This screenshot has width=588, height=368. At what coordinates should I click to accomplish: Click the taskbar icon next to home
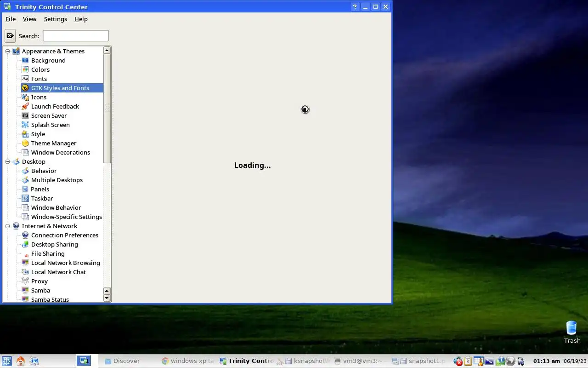(x=34, y=361)
